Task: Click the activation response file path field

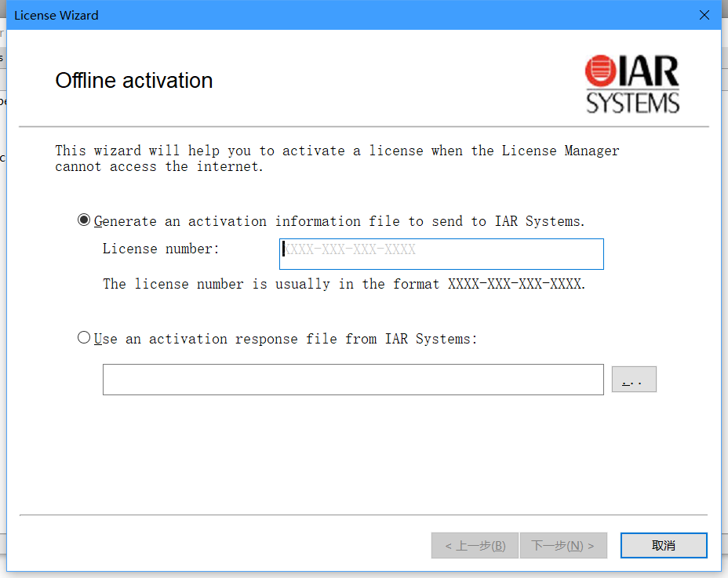Action: (x=353, y=380)
